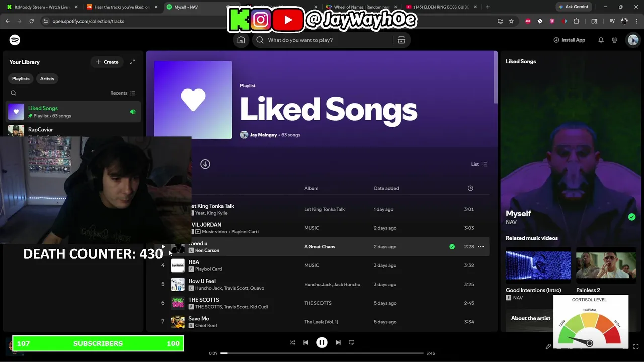Click the Save Me track title
This screenshot has height=362, width=644.
pyautogui.click(x=199, y=318)
